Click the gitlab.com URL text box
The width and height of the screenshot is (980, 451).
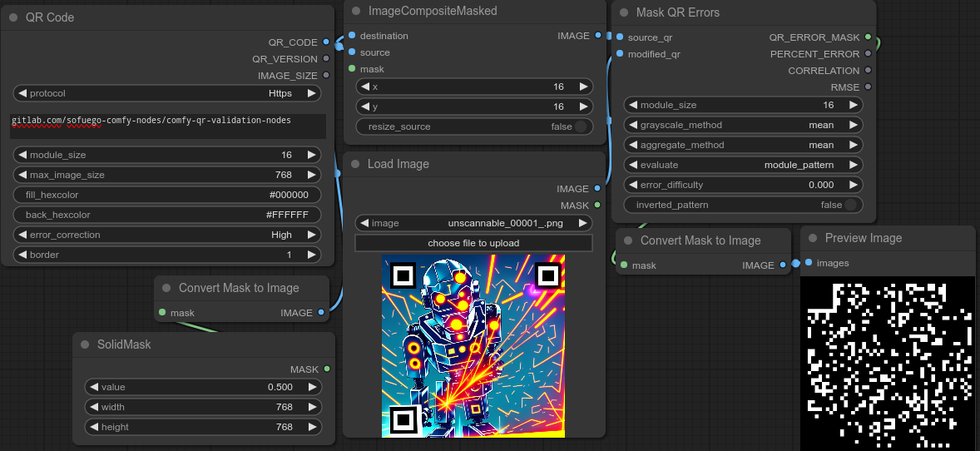167,126
